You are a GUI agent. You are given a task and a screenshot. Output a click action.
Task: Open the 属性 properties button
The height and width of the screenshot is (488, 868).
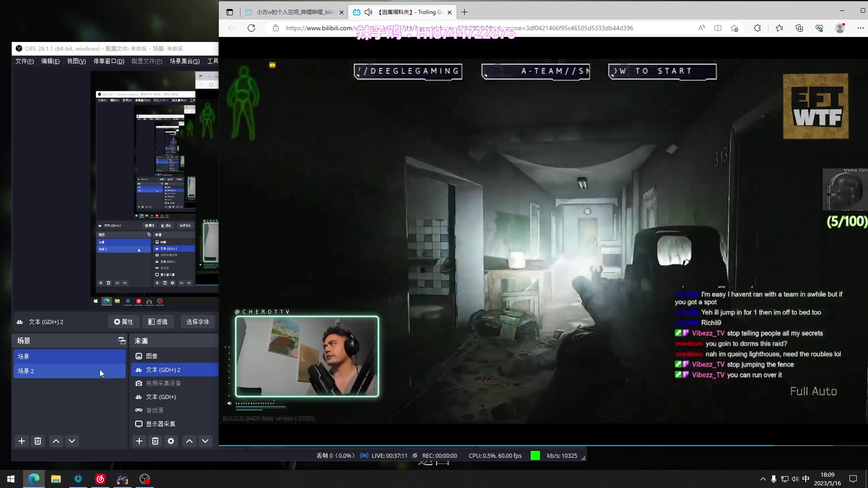(x=123, y=322)
